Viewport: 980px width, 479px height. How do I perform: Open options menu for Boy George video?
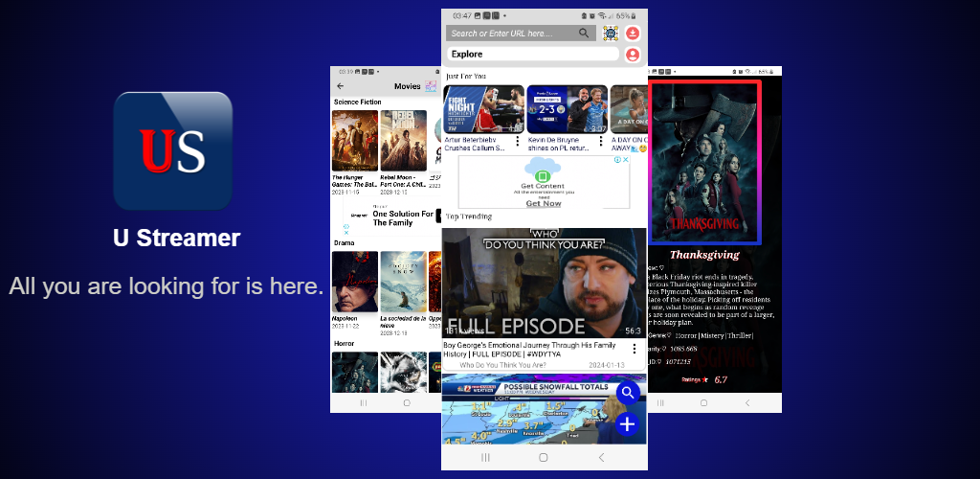(634, 349)
